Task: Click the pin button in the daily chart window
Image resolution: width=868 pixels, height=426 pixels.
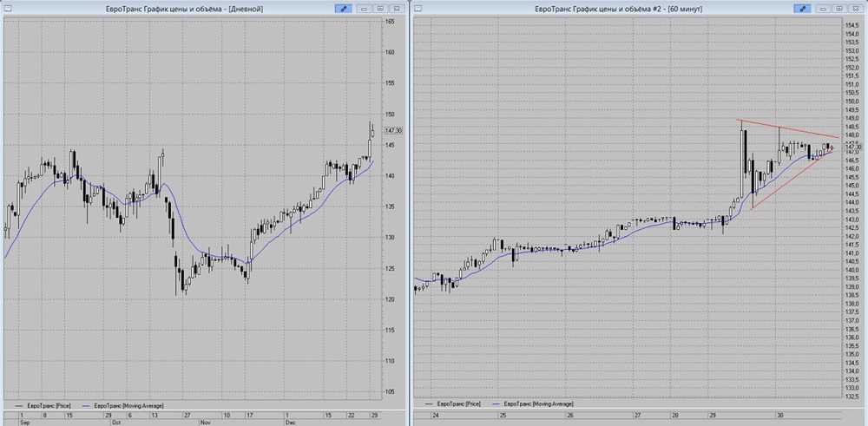Action: tap(343, 9)
